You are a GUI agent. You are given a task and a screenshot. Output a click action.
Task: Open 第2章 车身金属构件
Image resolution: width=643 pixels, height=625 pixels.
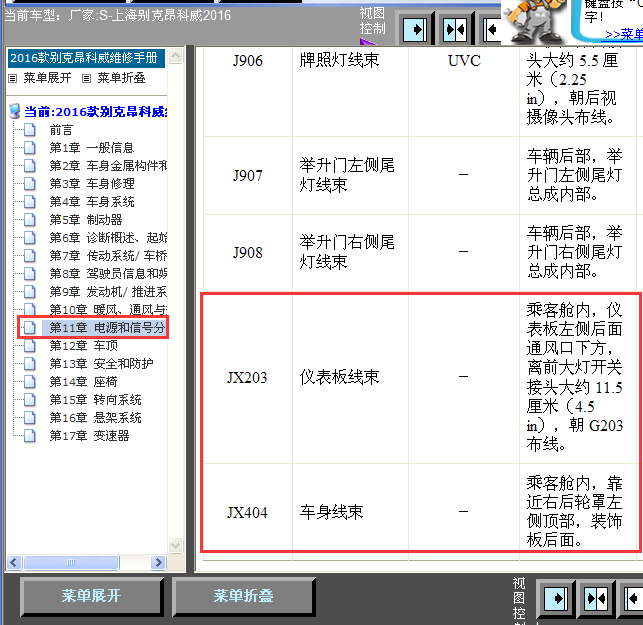point(108,166)
